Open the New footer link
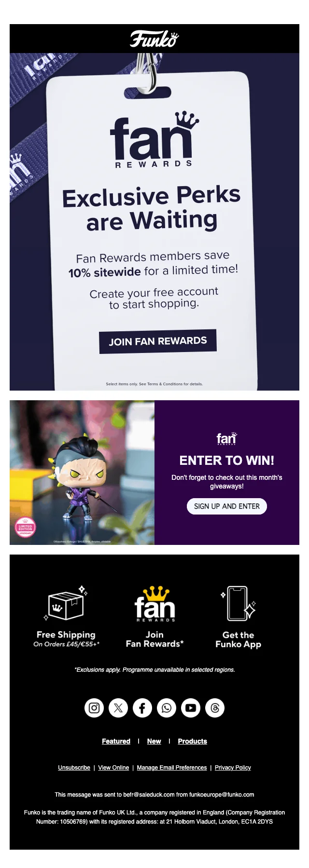309x868 pixels. click(x=154, y=741)
